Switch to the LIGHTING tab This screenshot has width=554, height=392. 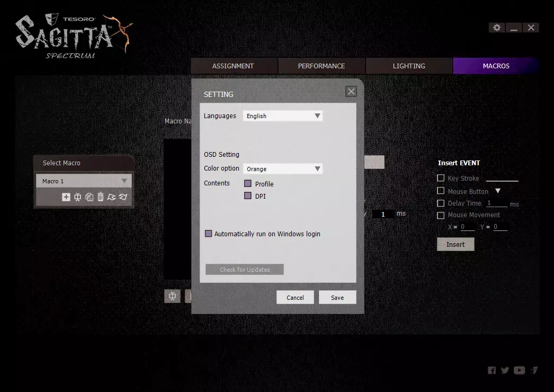click(409, 66)
